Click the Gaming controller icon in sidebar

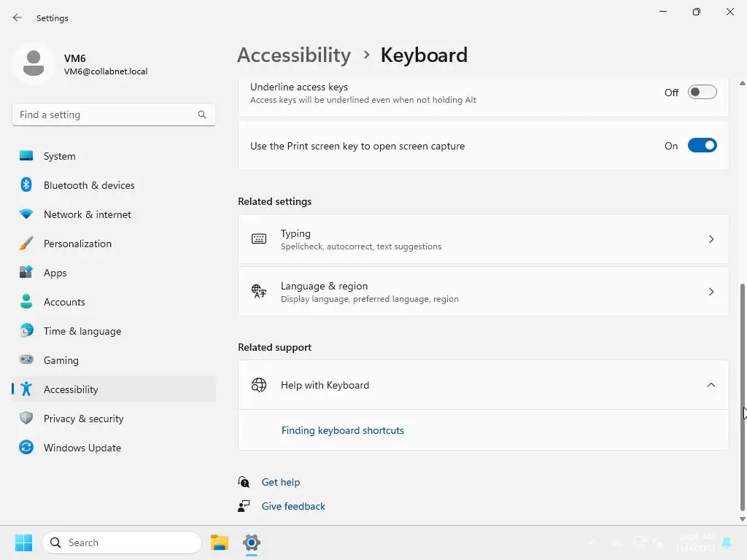pyautogui.click(x=26, y=360)
